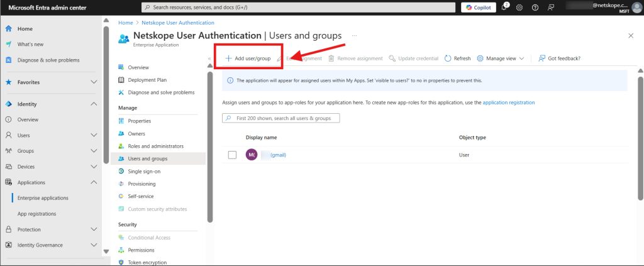Click the application registration link
This screenshot has height=266, width=644.
(x=508, y=103)
